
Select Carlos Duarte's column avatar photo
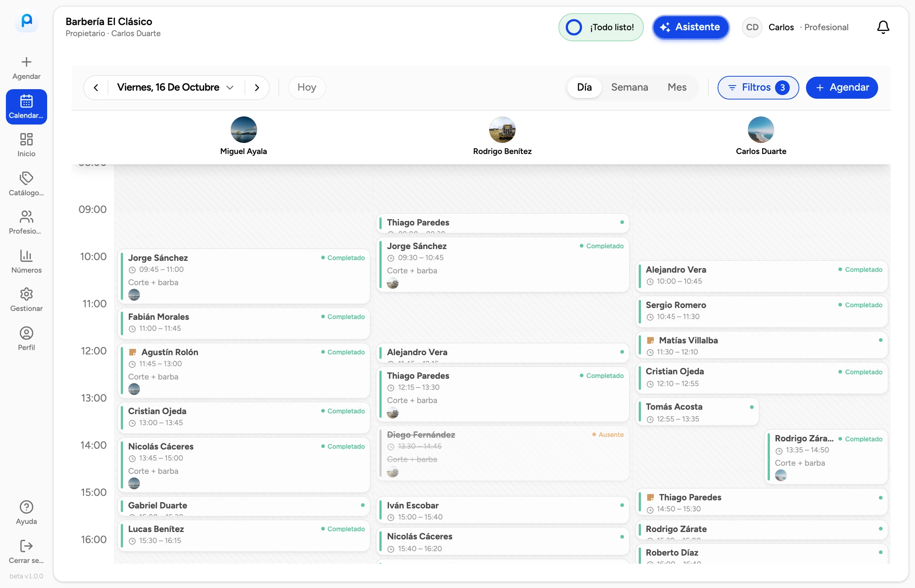click(x=760, y=129)
